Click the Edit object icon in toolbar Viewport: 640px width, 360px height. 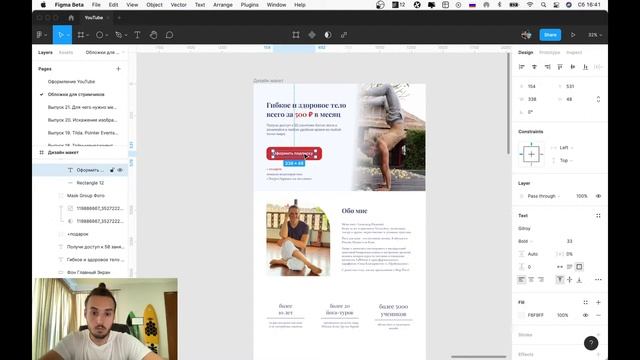click(296, 35)
